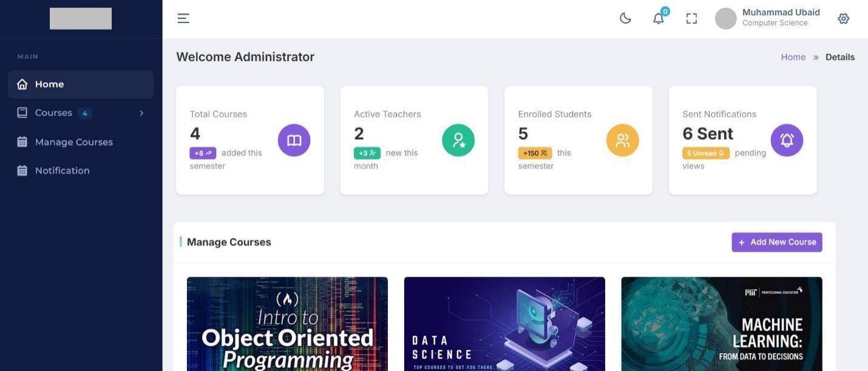Collapse sidebar with the hamburger menu icon
The height and width of the screenshot is (371, 868).
pyautogui.click(x=183, y=18)
